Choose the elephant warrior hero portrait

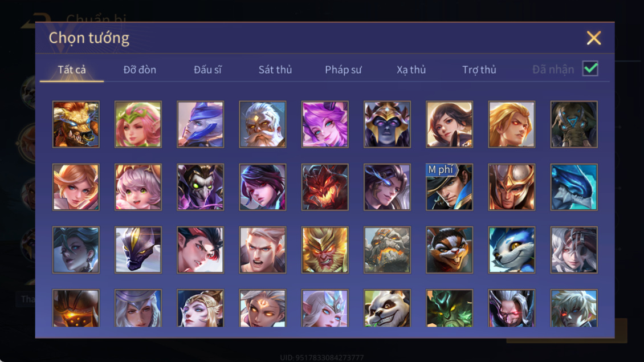(x=574, y=124)
